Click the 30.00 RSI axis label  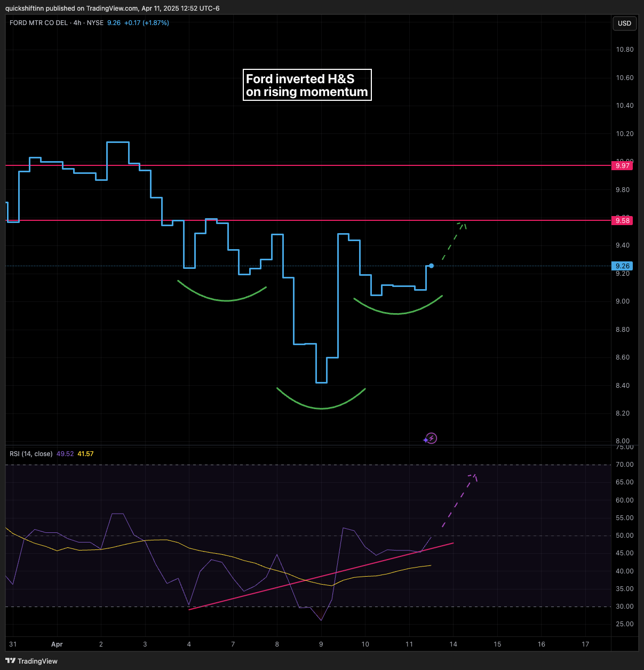[624, 607]
